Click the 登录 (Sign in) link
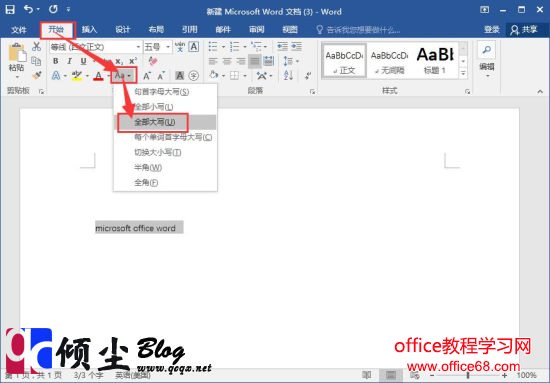This screenshot has width=550, height=383. 491,30
